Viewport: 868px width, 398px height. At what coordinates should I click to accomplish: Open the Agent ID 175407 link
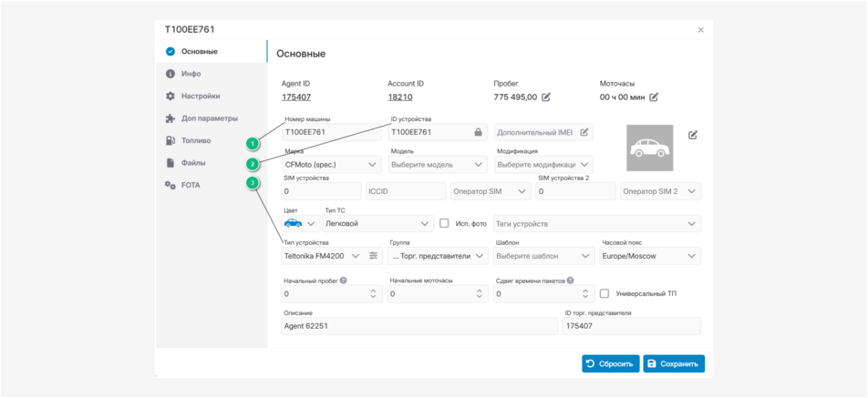tap(295, 97)
